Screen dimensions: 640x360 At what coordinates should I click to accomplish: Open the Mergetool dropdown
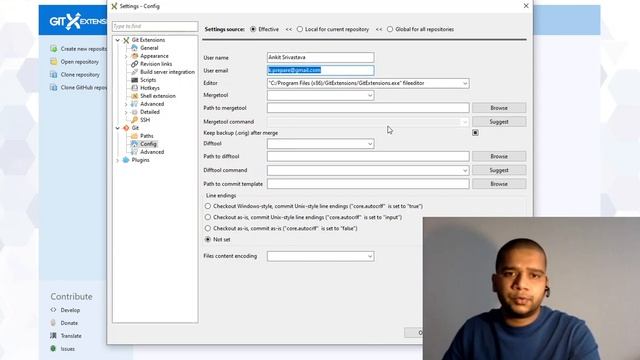pos(370,96)
